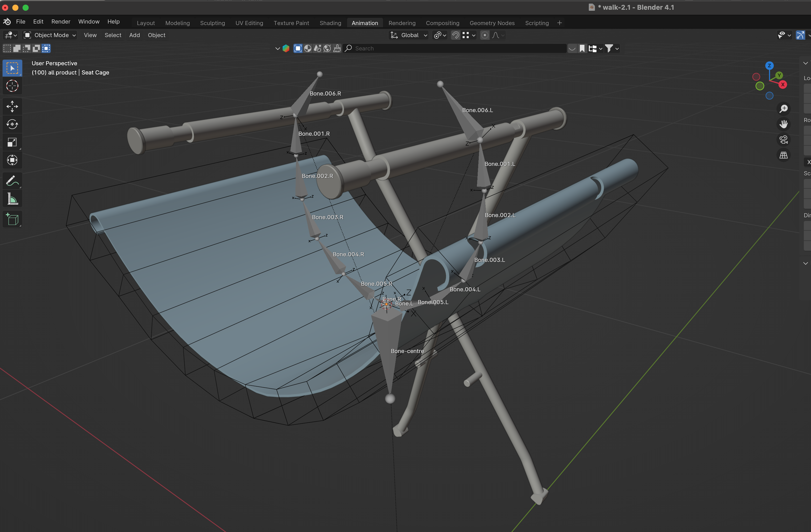Viewport: 811px width, 532px height.
Task: Select the Annotate pencil tool
Action: 12,181
